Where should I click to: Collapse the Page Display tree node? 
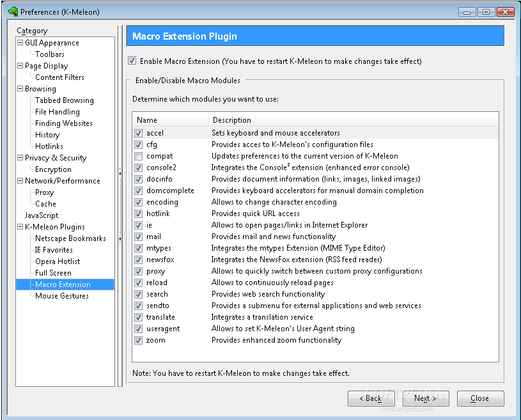tap(20, 65)
